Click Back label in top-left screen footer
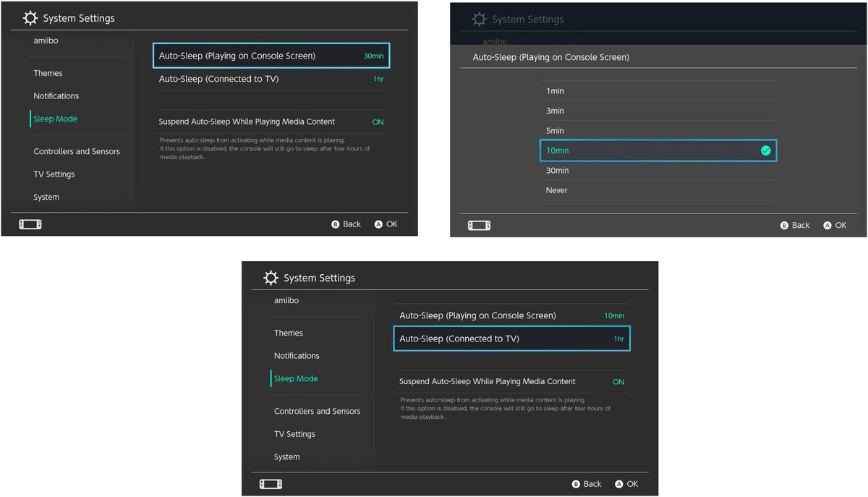This screenshot has width=868, height=497. pos(352,224)
